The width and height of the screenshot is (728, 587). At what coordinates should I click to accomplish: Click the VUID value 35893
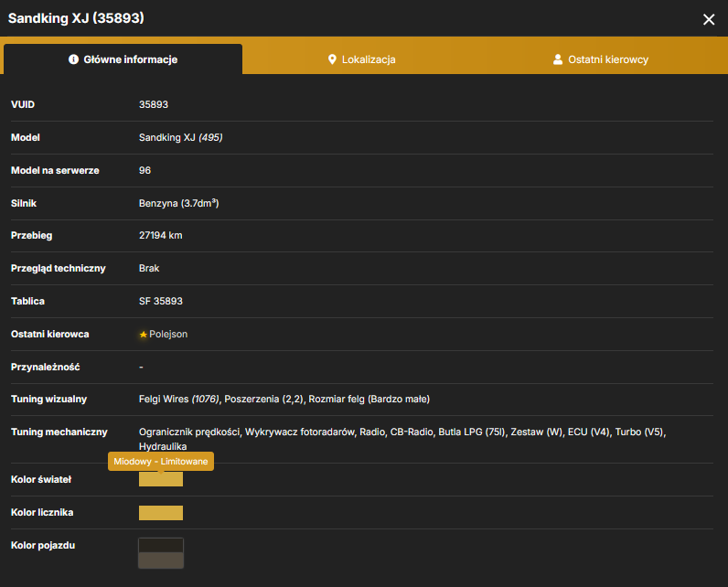point(154,104)
